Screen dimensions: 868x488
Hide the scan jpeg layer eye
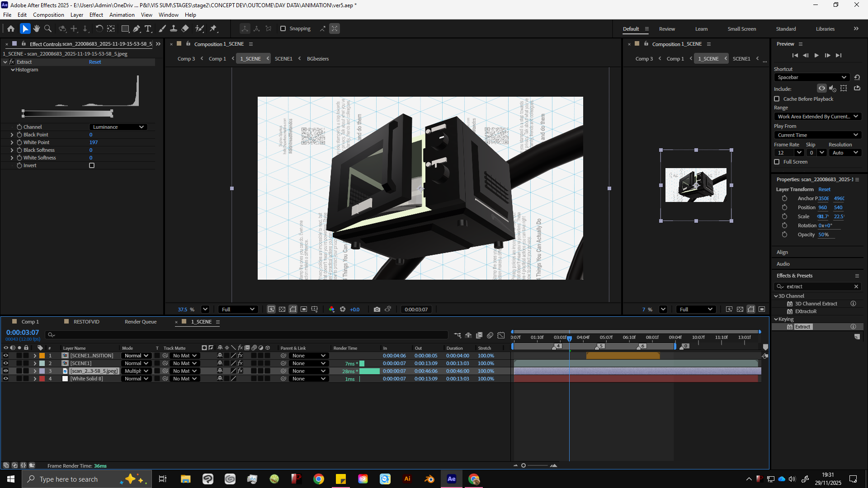[6, 371]
